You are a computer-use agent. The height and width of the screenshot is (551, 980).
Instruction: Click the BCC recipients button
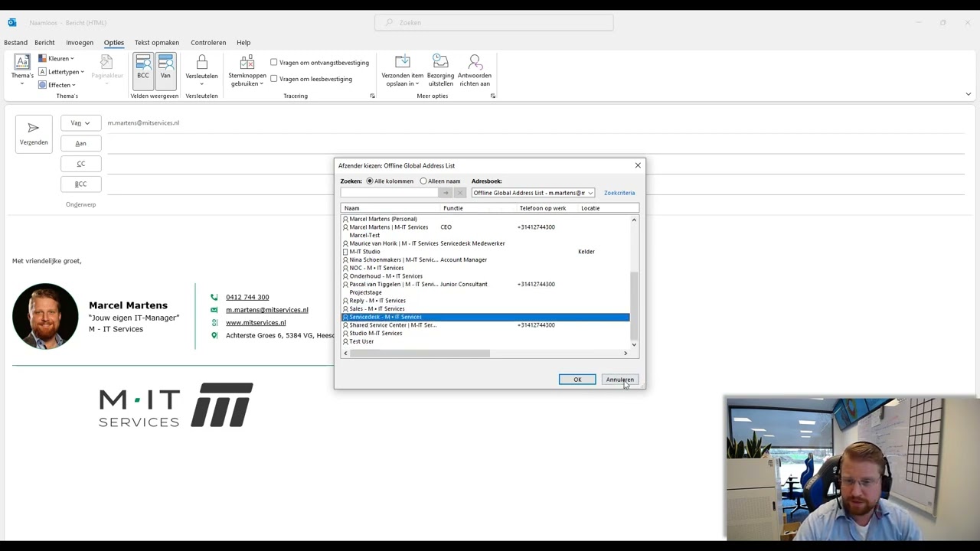click(x=80, y=184)
